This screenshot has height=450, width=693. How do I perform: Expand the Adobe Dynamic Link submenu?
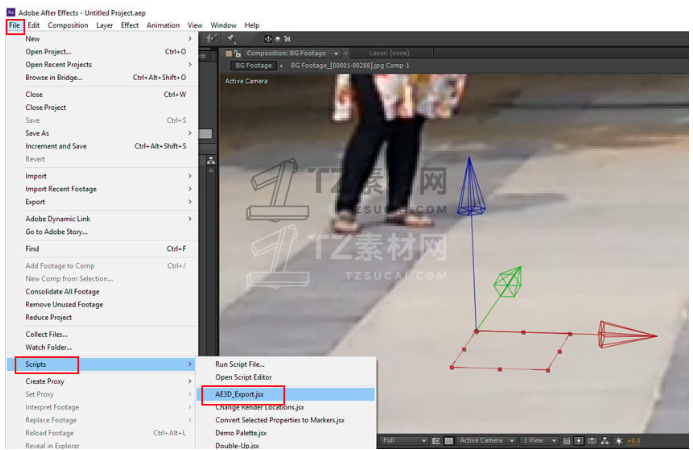click(103, 219)
